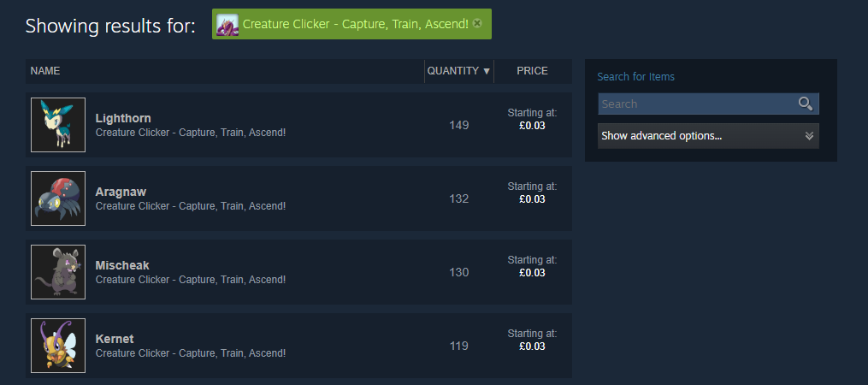The height and width of the screenshot is (385, 868).
Task: Open the Aragnaw spider thumbnail
Action: pos(58,198)
